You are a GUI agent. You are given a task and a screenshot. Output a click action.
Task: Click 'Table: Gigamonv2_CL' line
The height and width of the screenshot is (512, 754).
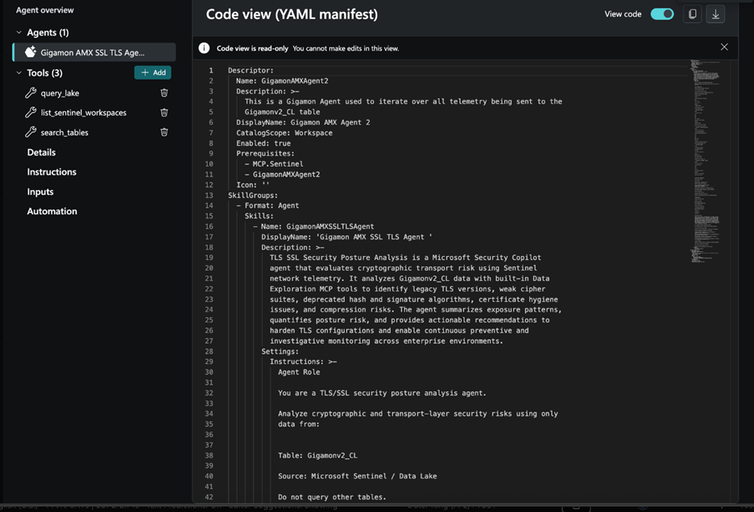tap(317, 455)
